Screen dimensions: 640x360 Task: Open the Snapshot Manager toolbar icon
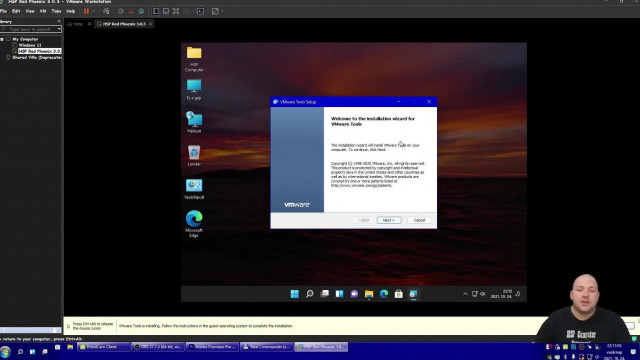(x=141, y=11)
